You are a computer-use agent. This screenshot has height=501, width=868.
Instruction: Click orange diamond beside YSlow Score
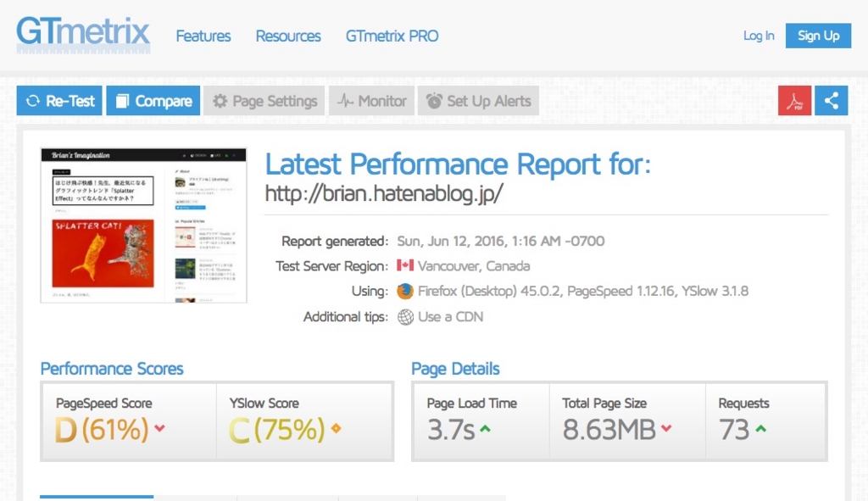click(336, 428)
